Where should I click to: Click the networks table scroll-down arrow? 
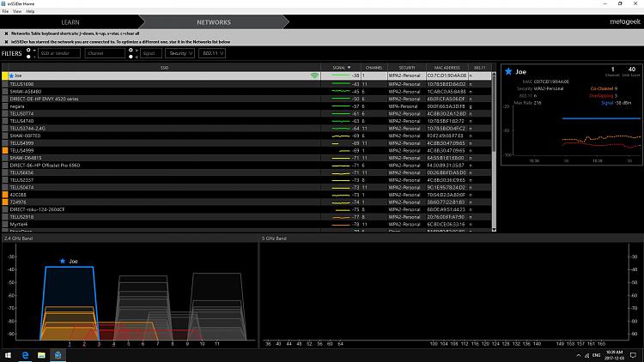pyautogui.click(x=494, y=229)
